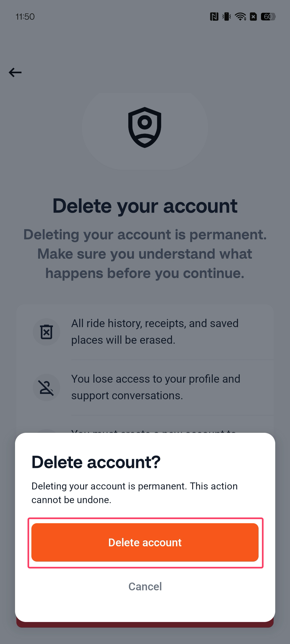This screenshot has width=290, height=644.
Task: Tap the battery indicator showing 60
Action: [x=268, y=17]
